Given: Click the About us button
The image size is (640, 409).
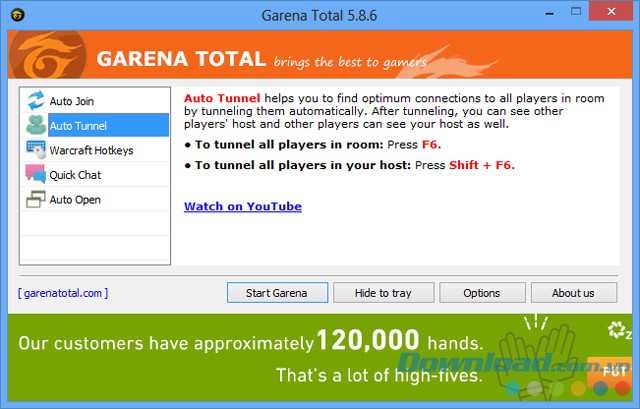Looking at the screenshot, I should pos(573,293).
